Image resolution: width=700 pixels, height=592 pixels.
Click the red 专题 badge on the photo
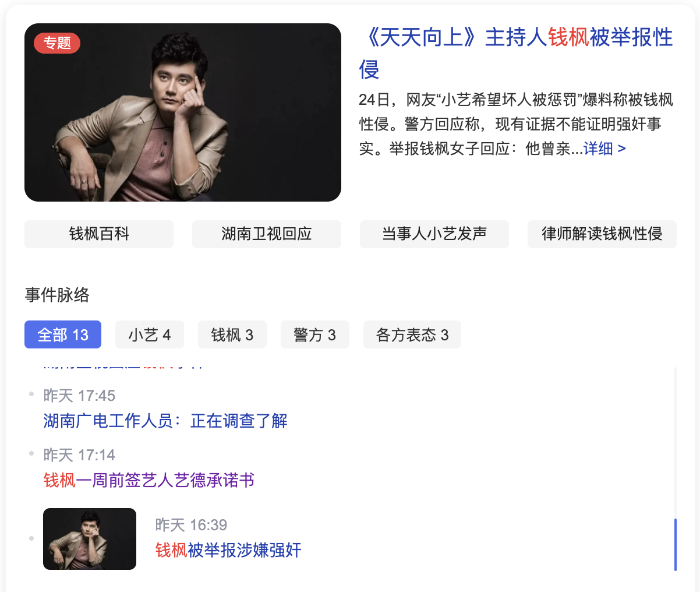pos(57,43)
